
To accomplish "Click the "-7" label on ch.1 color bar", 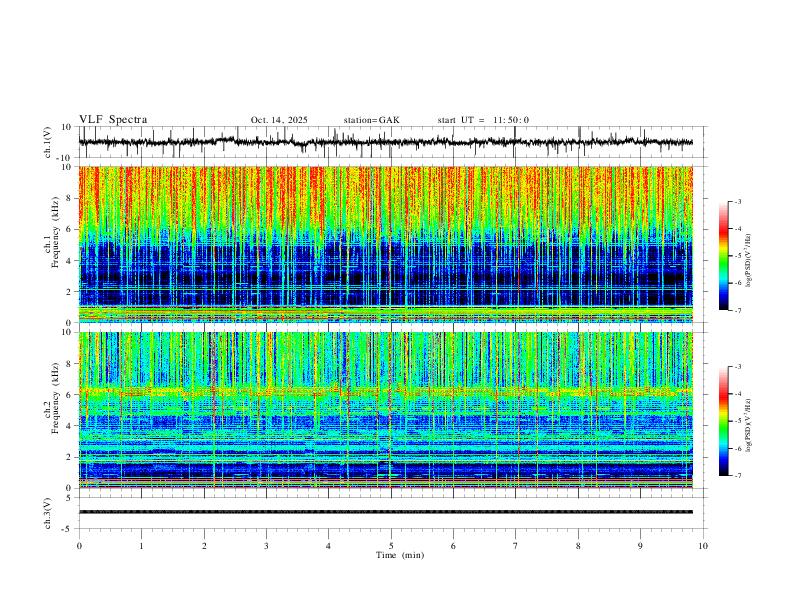I will (737, 311).
